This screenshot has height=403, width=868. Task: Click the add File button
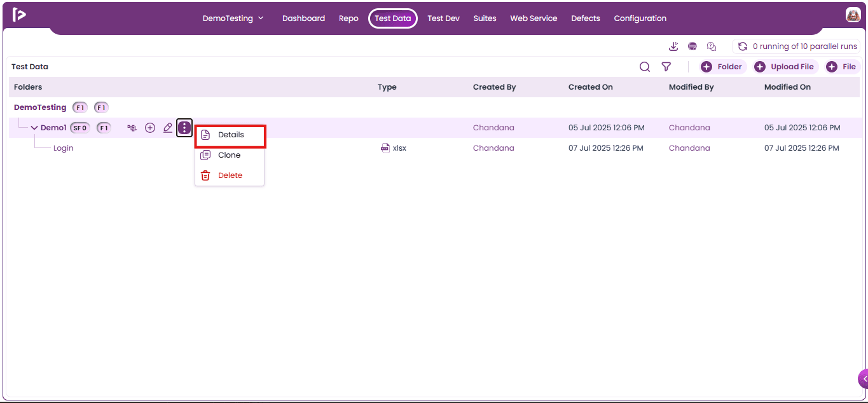pyautogui.click(x=843, y=67)
